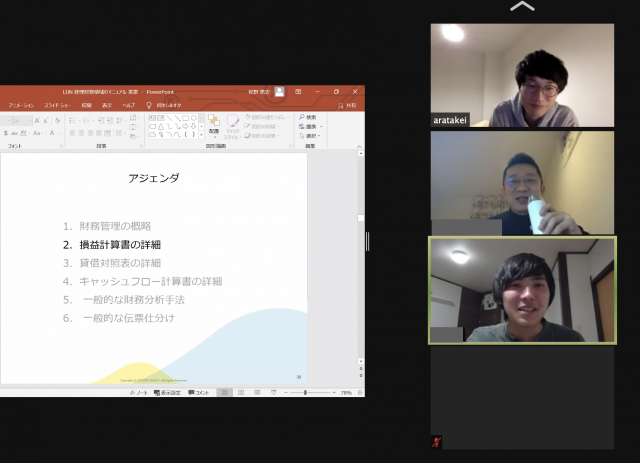640x463 pixels.
Task: Align text left icon
Action: (x=73, y=133)
